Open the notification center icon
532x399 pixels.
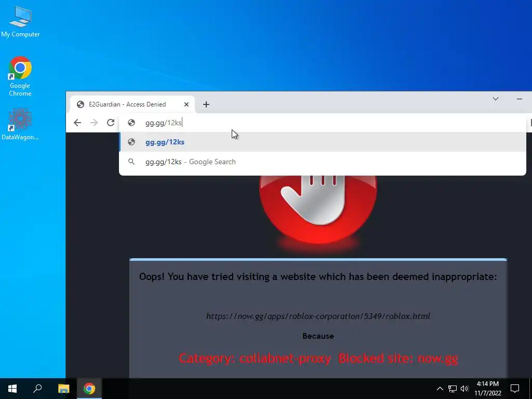coord(515,389)
